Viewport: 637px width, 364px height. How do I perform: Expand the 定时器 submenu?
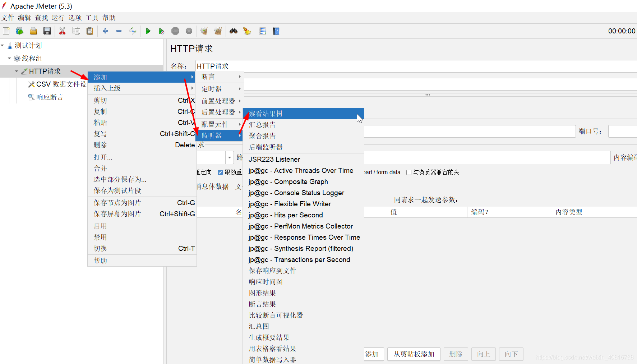coord(220,89)
